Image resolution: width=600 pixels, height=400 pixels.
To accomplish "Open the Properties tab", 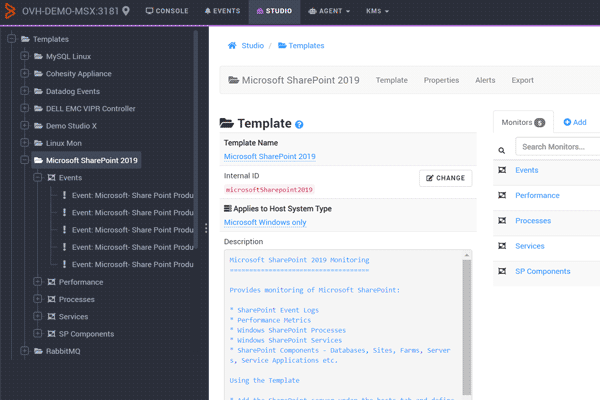I will pyautogui.click(x=441, y=80).
